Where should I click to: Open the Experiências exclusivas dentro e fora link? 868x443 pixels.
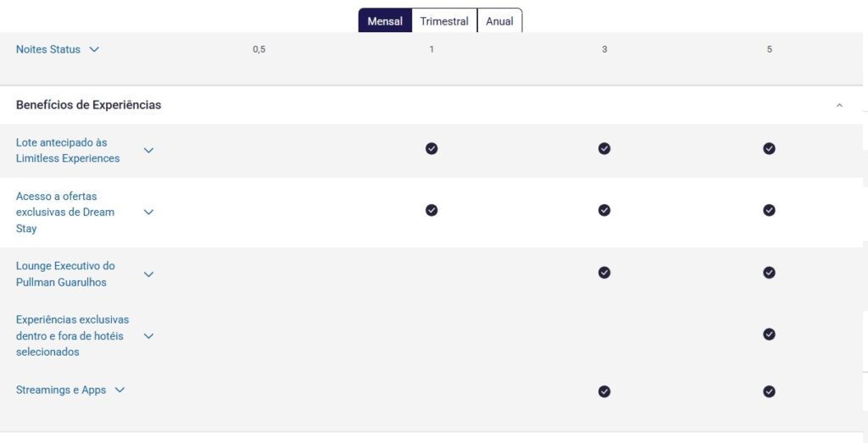[x=73, y=335]
